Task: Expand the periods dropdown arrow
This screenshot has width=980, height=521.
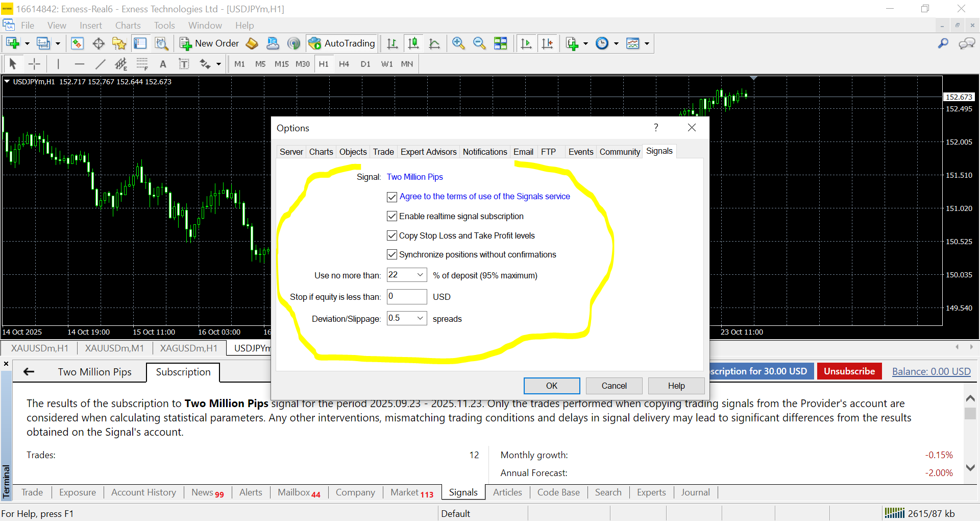Action: coord(616,43)
